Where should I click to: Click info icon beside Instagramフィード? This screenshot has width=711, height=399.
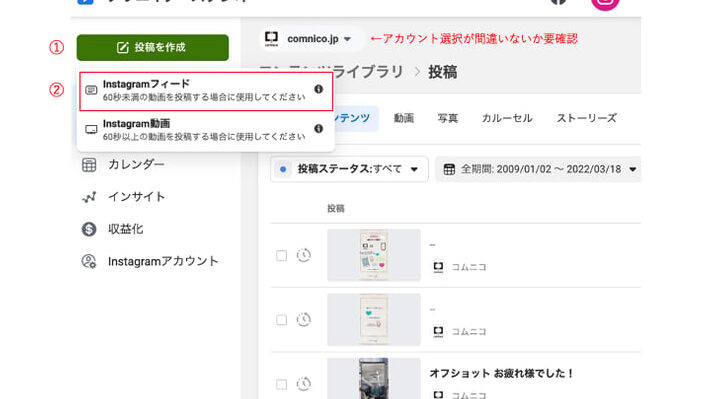(x=319, y=89)
